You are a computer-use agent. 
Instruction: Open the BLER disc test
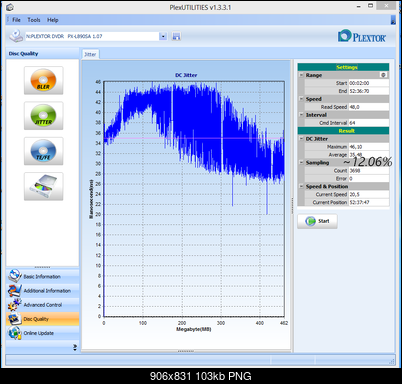(43, 80)
